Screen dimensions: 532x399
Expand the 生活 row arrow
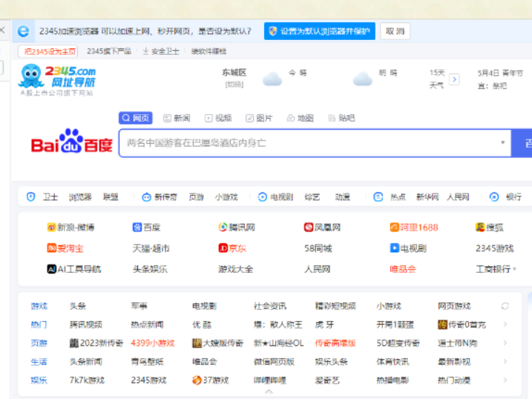click(505, 361)
